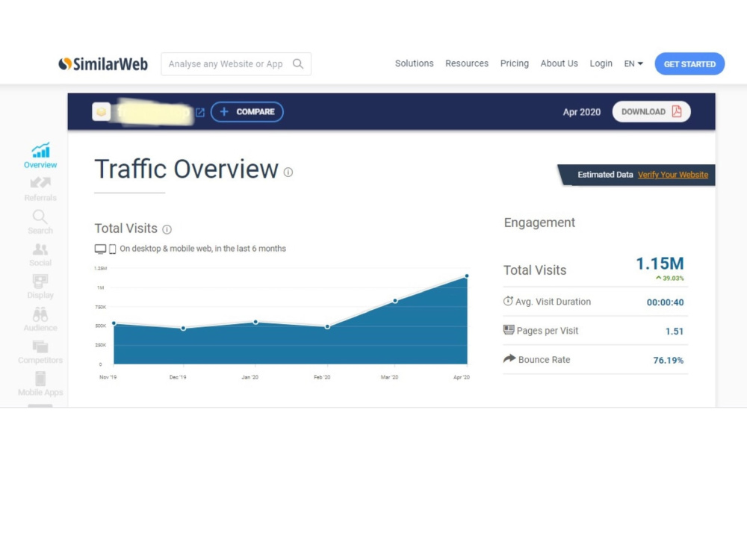Click the Engagement heading
Image resolution: width=747 pixels, height=560 pixels.
[x=539, y=223]
